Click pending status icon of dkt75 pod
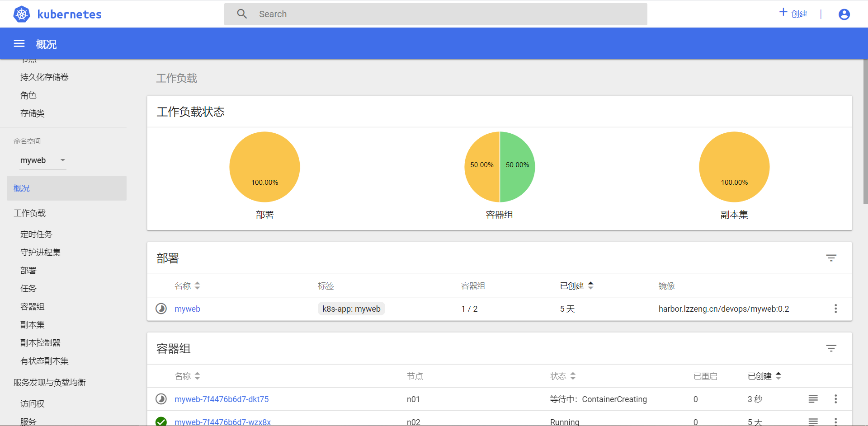The width and height of the screenshot is (868, 426). [161, 399]
